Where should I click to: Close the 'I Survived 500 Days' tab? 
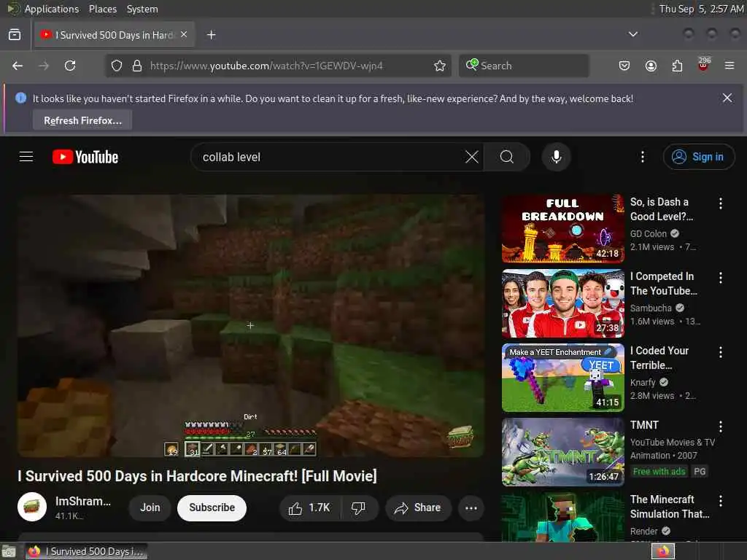click(184, 35)
